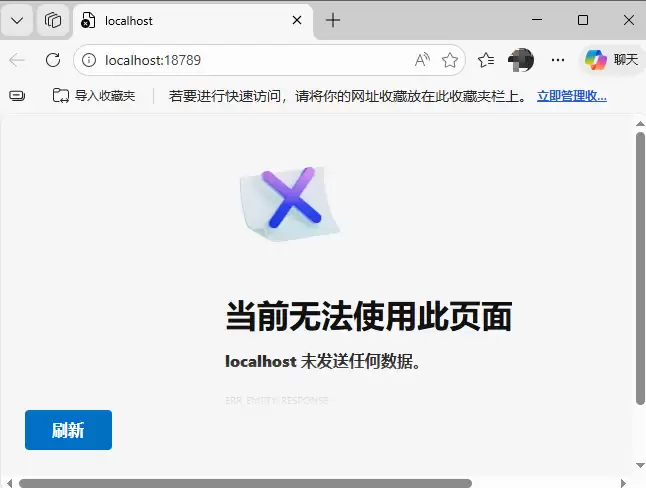Add page to favorites with star icon

(449, 60)
